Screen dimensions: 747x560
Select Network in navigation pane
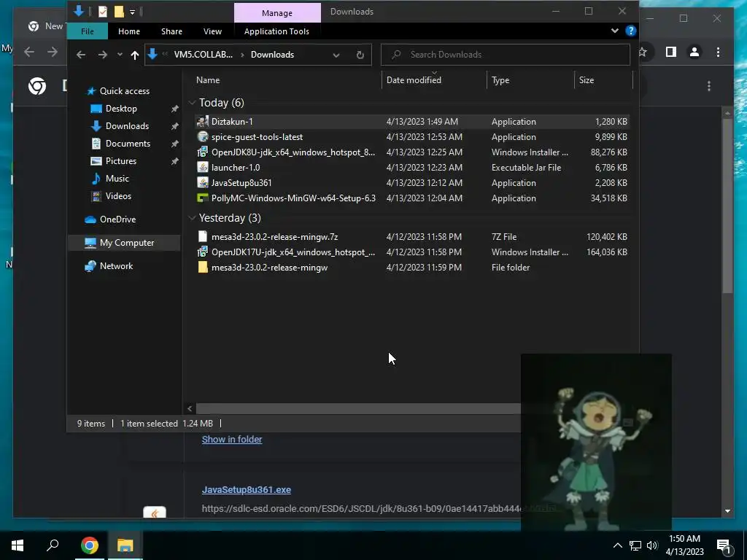click(x=116, y=266)
